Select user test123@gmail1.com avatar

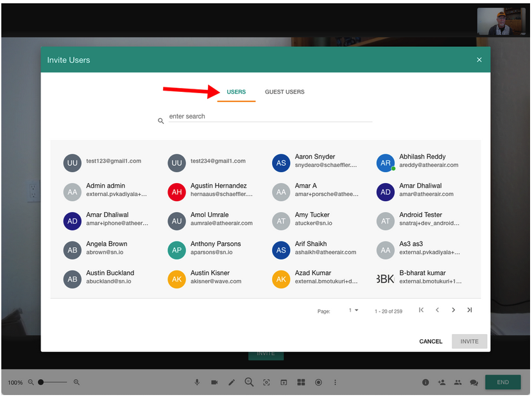[x=73, y=163]
